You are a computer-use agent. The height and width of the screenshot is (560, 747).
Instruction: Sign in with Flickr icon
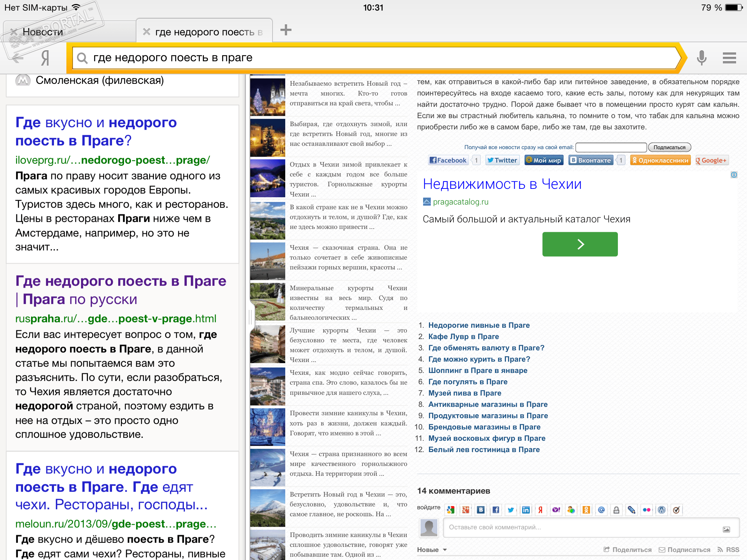(647, 510)
